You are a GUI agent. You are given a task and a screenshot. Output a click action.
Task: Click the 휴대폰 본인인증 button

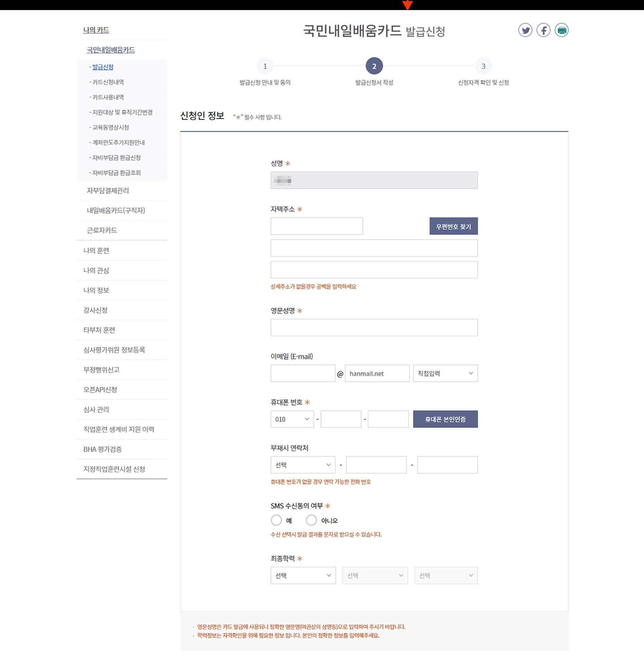pyautogui.click(x=445, y=419)
